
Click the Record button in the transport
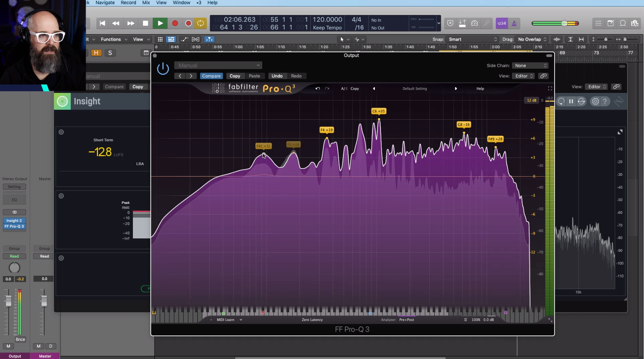click(175, 23)
